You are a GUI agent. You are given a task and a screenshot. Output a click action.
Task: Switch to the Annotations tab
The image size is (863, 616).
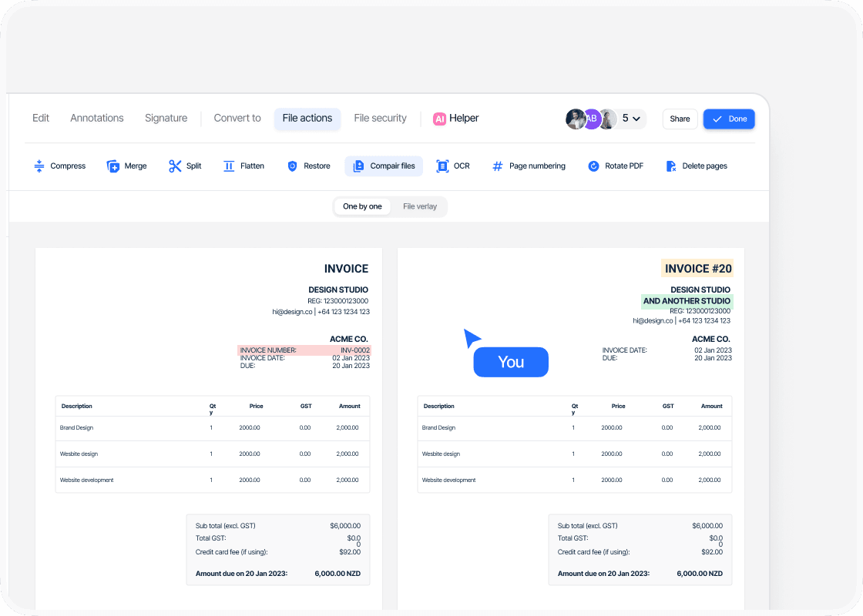(x=97, y=119)
